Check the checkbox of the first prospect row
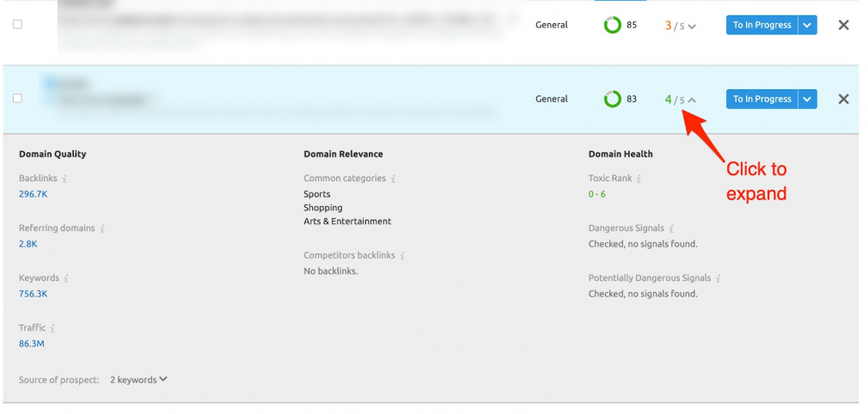 point(17,25)
